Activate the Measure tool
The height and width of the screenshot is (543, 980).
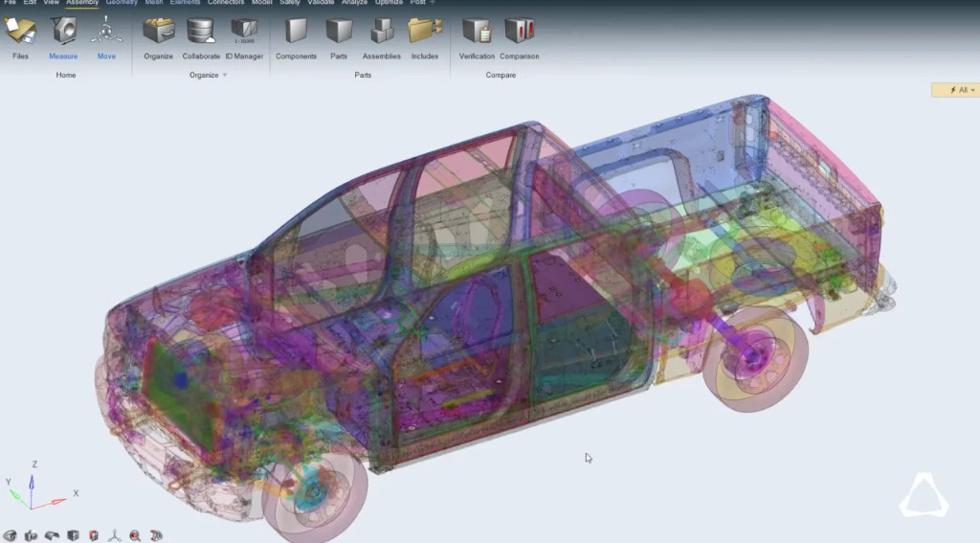pos(63,34)
